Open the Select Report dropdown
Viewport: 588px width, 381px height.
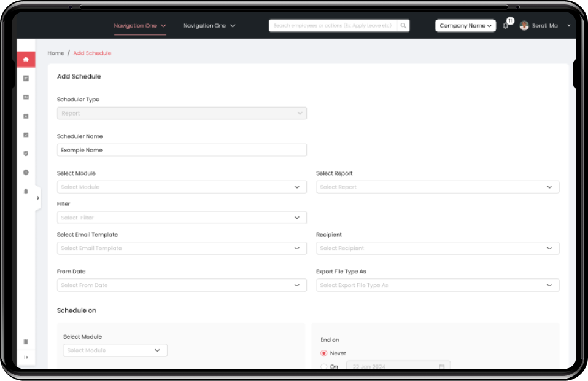click(x=438, y=187)
